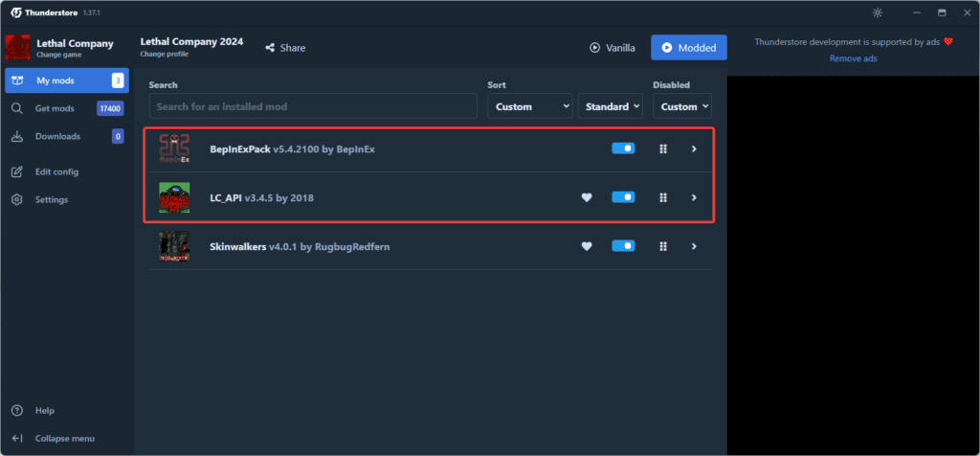Click the grid handle icon on LC_API row
The image size is (980, 456).
(x=662, y=197)
